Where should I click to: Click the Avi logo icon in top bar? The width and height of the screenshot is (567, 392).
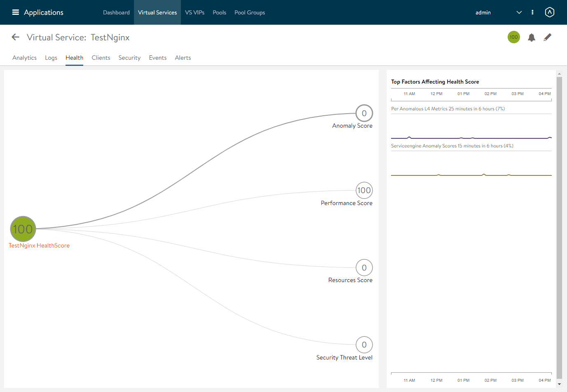point(549,12)
